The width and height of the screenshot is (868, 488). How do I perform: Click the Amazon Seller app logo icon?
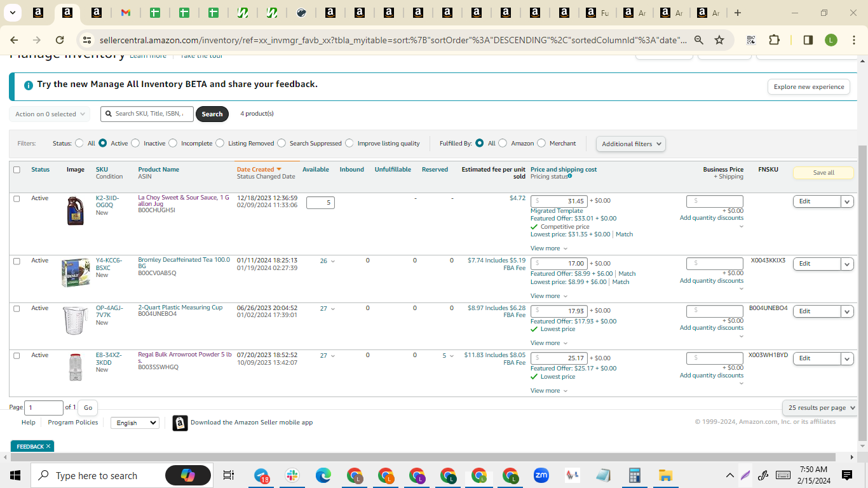[x=180, y=423]
